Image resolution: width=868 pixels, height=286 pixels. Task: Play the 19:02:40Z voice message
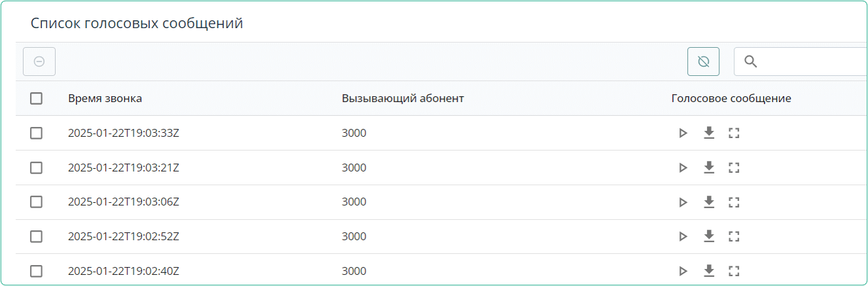pyautogui.click(x=683, y=271)
